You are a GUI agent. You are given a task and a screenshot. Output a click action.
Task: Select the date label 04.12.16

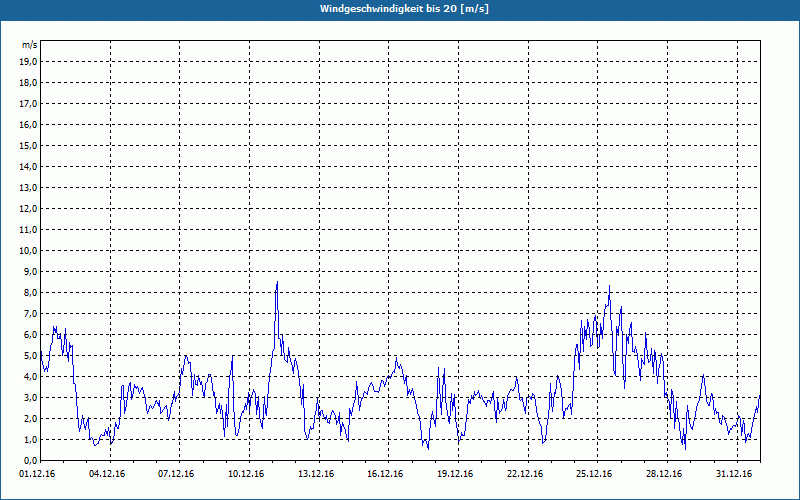point(107,474)
